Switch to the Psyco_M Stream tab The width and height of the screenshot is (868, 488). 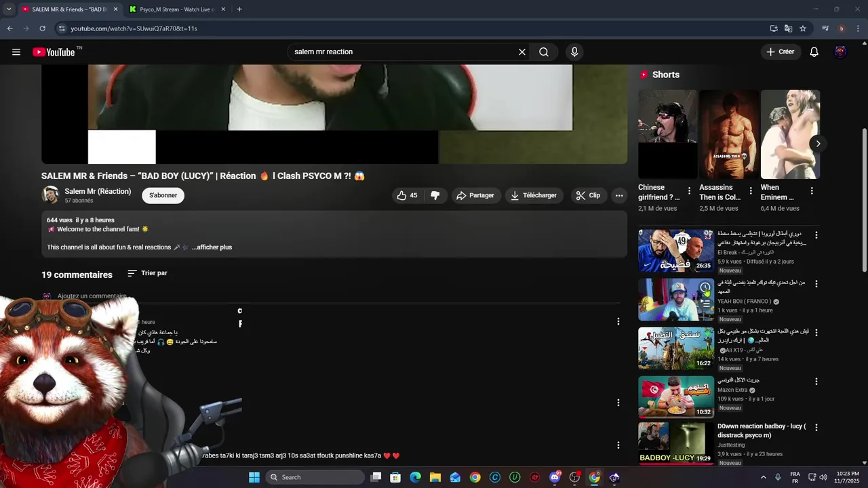[x=178, y=9]
